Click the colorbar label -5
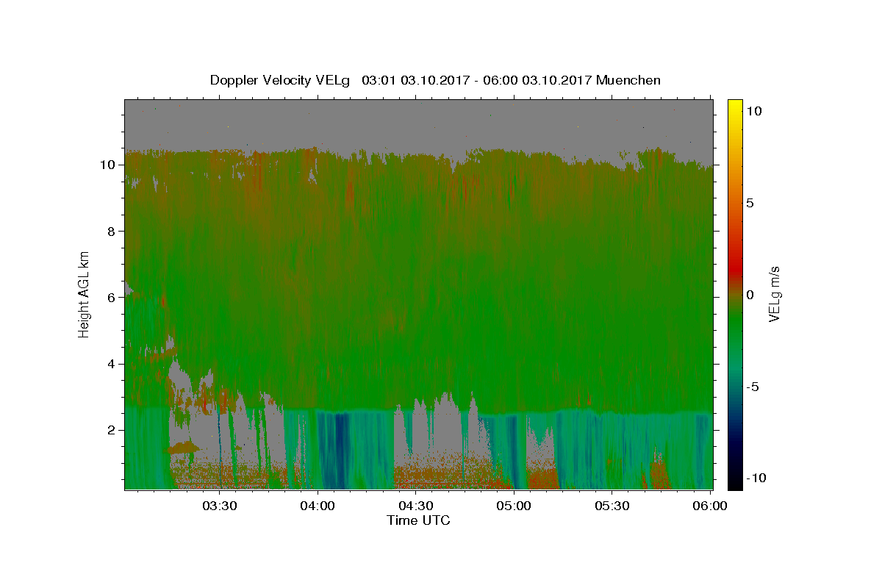882x588 pixels. pos(753,387)
